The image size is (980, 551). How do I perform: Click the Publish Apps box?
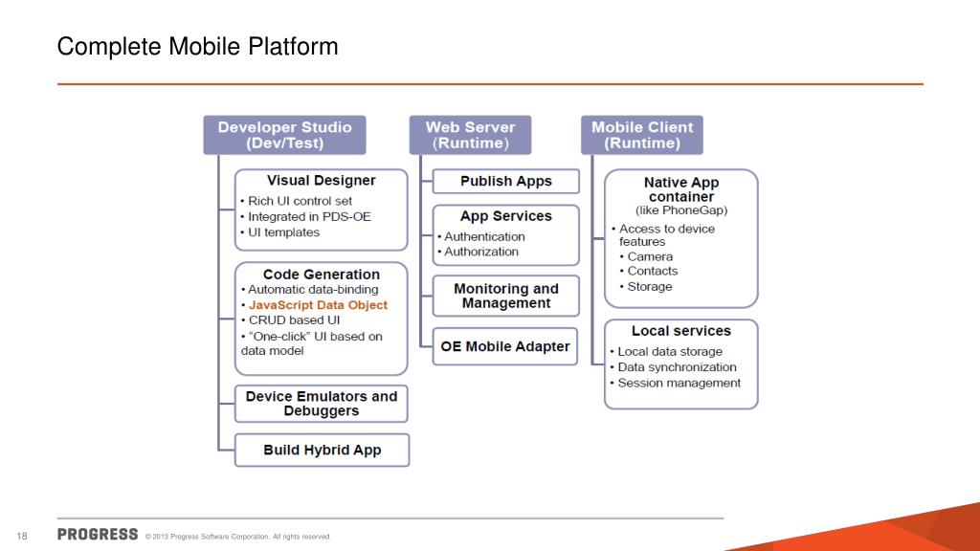point(505,181)
